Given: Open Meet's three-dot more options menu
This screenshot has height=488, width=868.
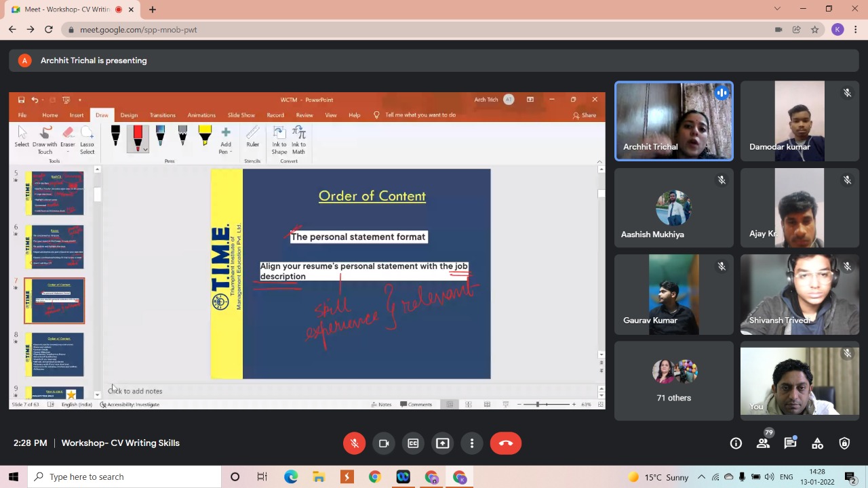Looking at the screenshot, I should [x=472, y=443].
